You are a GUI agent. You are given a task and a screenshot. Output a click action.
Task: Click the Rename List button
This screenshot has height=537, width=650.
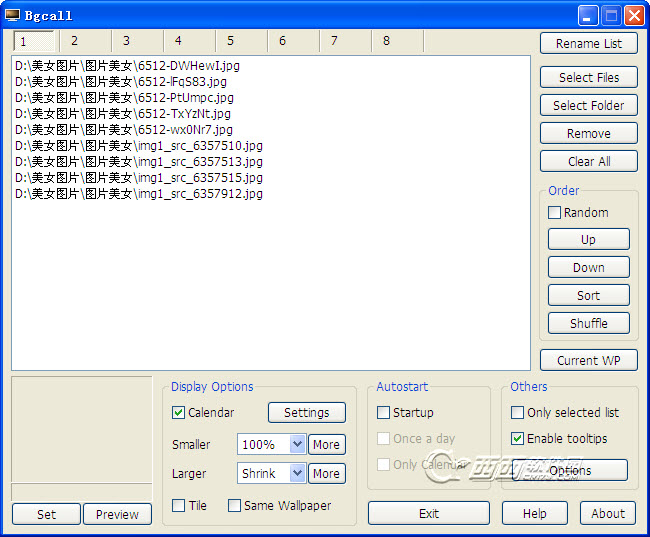(589, 44)
